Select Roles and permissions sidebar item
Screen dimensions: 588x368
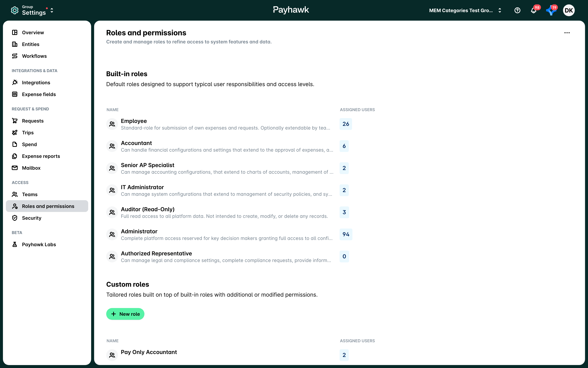47,206
